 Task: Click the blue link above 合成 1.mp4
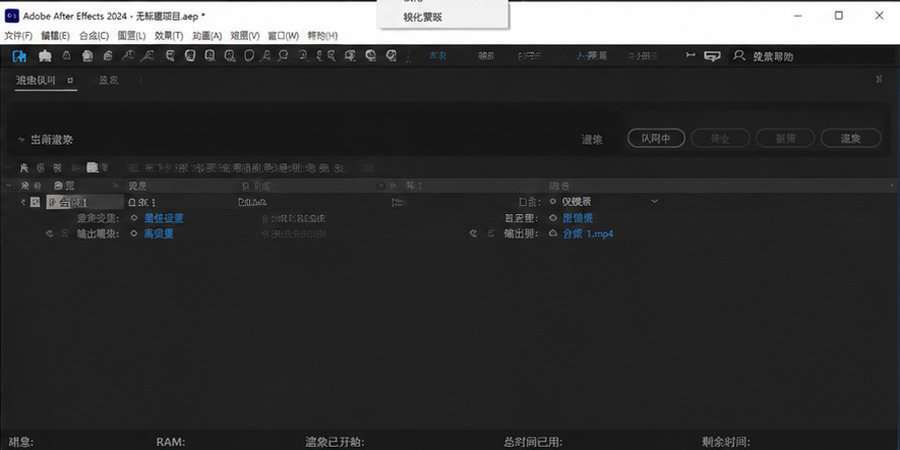click(x=578, y=218)
